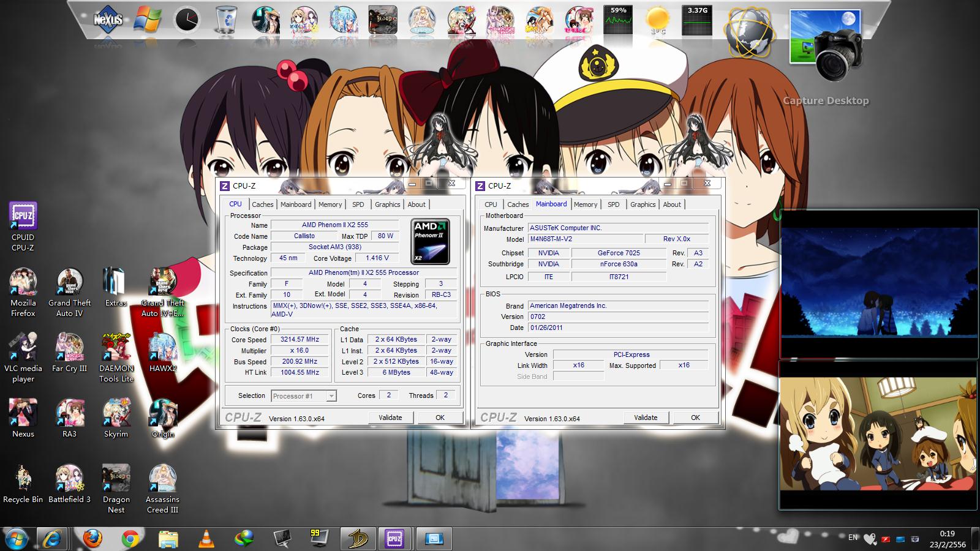Switch to Graphics tab in the processor CPU-Z window

(x=388, y=204)
